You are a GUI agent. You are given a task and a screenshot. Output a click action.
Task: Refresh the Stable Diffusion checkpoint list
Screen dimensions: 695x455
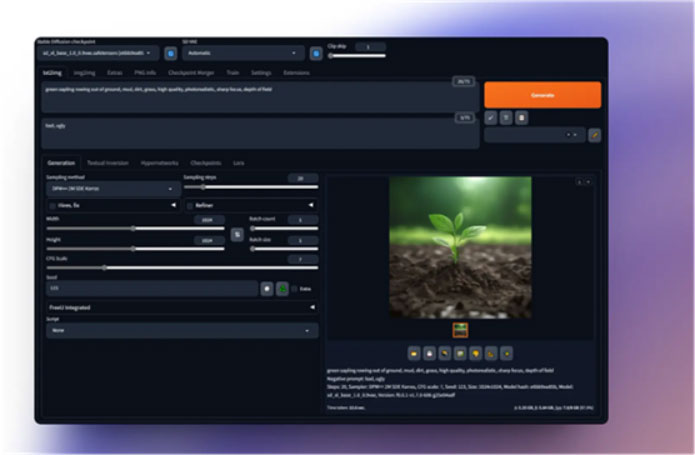pos(170,53)
